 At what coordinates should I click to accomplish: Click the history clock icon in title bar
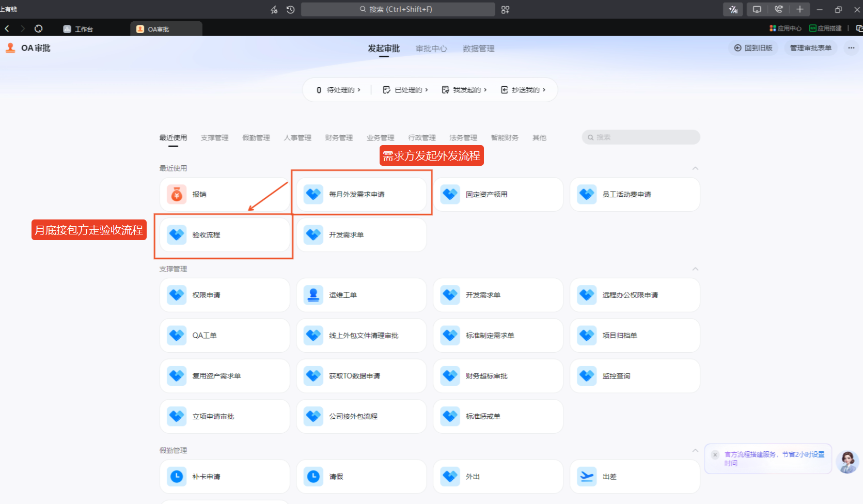[x=290, y=9]
